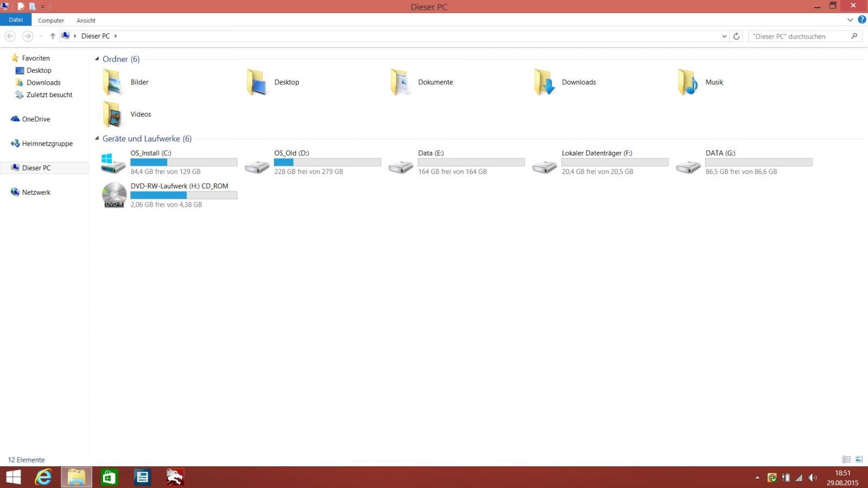
Task: Open Heimnetzgruppe in navigation pane
Action: [x=47, y=144]
